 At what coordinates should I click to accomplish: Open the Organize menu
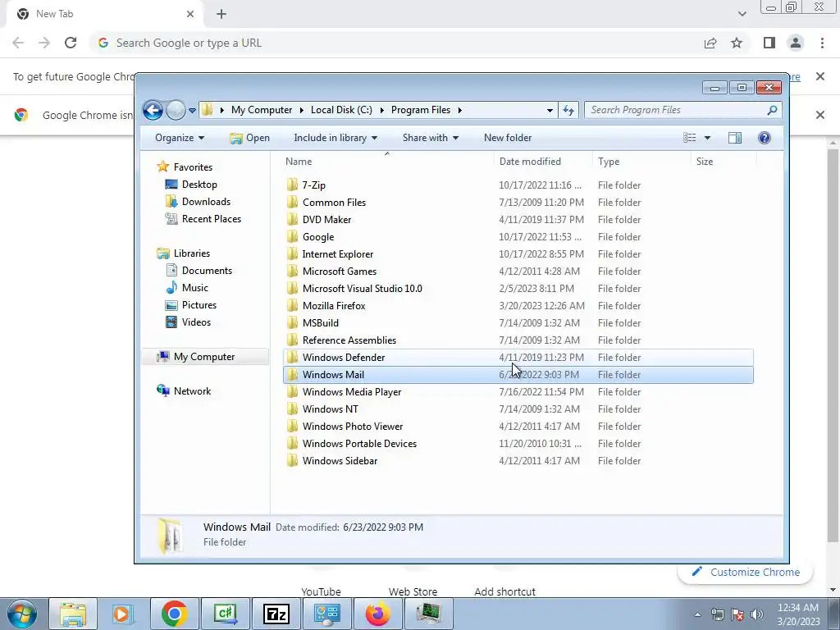180,138
